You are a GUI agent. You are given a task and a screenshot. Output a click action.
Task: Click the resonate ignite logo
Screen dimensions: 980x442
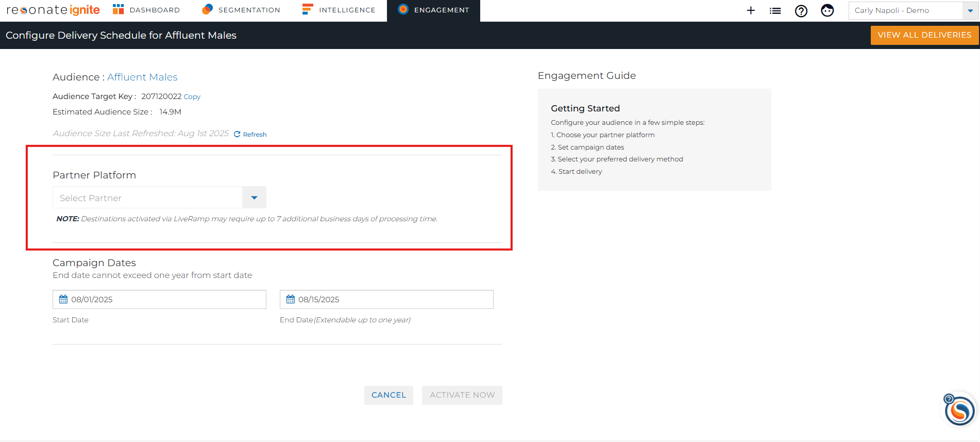pyautogui.click(x=53, y=10)
